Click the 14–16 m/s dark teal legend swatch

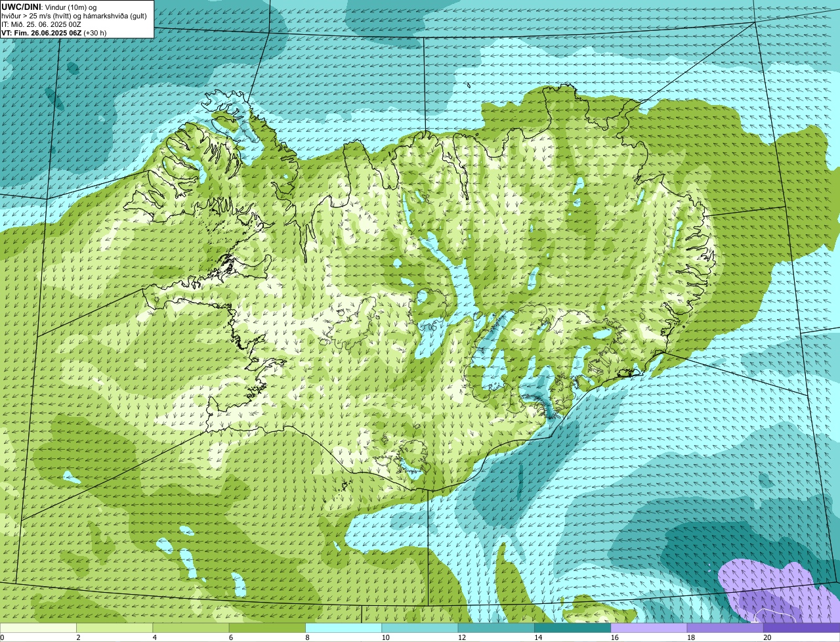click(573, 628)
